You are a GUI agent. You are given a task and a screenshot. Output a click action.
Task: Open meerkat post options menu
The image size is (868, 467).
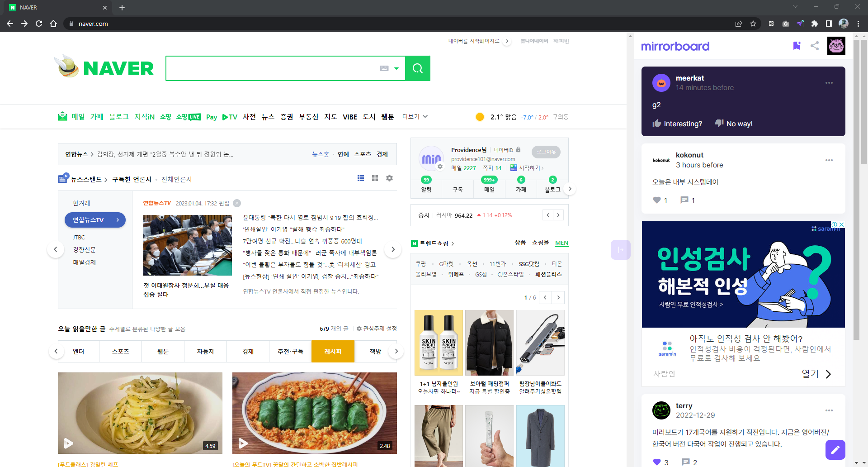pyautogui.click(x=829, y=83)
